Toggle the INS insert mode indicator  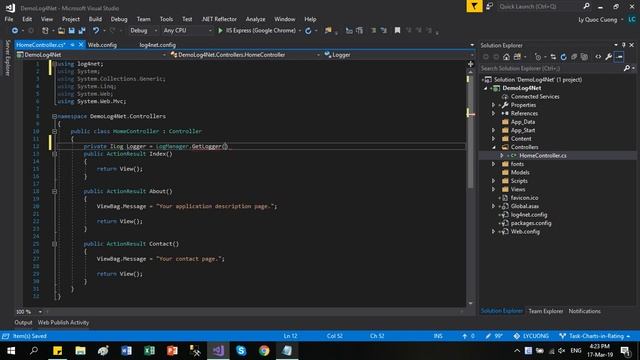(438, 336)
